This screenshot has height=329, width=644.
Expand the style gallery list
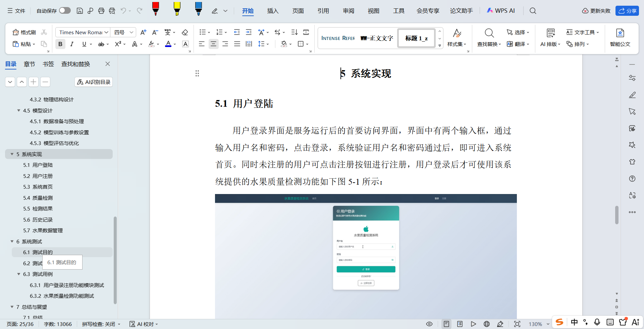click(x=440, y=45)
